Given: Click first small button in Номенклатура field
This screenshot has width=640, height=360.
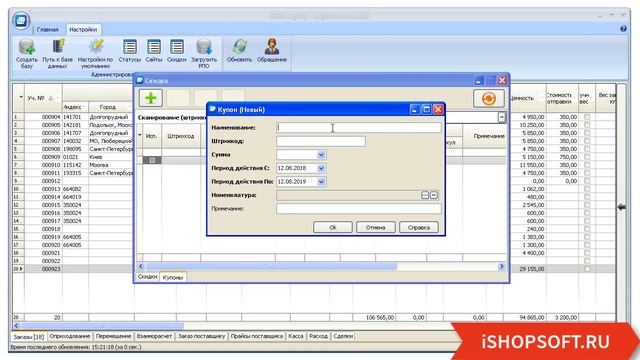Looking at the screenshot, I should coord(424,195).
